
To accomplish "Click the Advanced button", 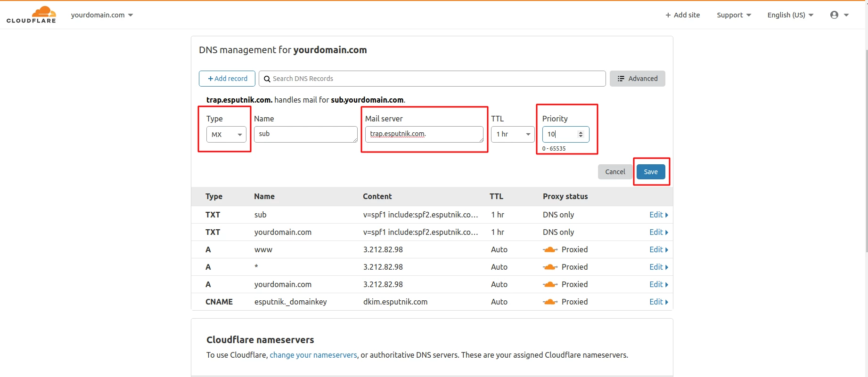I will 637,79.
